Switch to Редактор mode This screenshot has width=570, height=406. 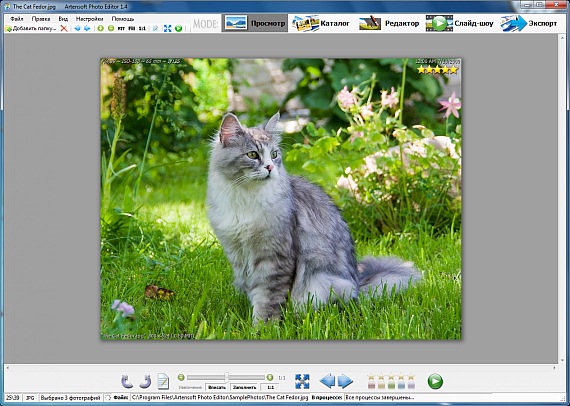pyautogui.click(x=389, y=23)
